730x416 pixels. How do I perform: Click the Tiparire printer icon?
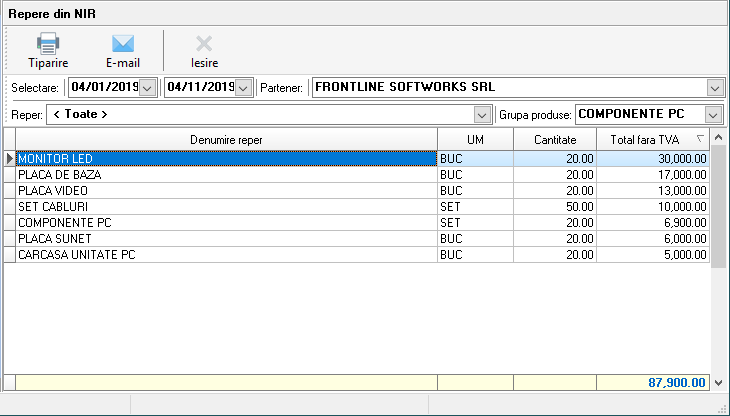[48, 43]
